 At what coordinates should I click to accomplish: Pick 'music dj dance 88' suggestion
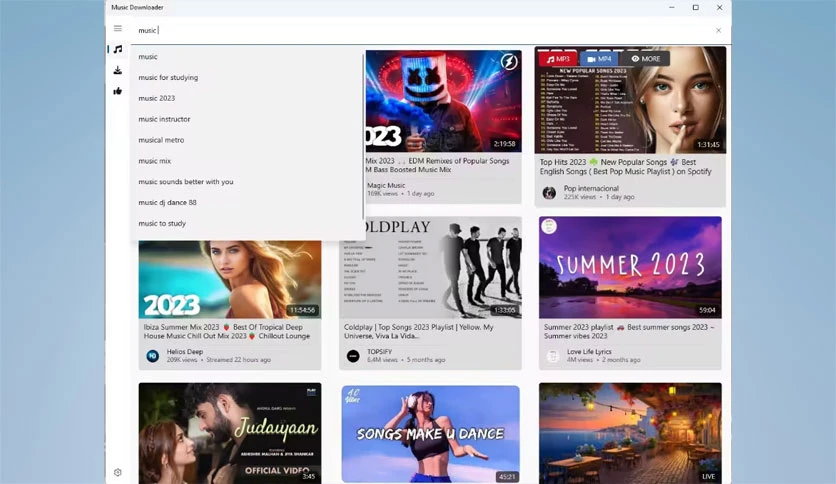[x=248, y=203]
